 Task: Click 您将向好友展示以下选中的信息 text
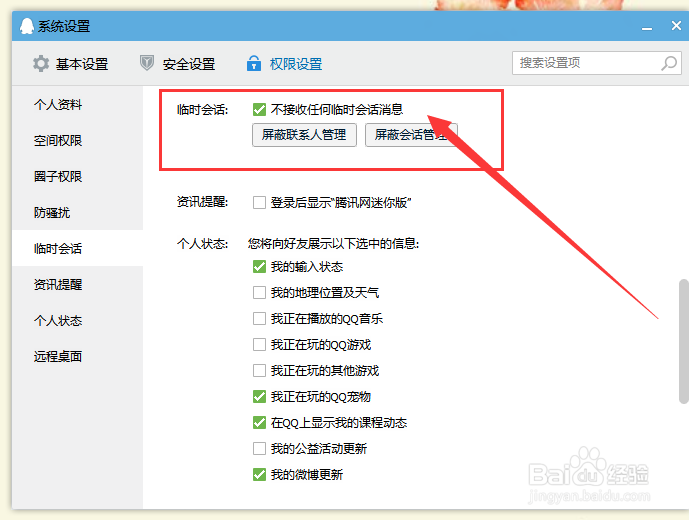334,244
